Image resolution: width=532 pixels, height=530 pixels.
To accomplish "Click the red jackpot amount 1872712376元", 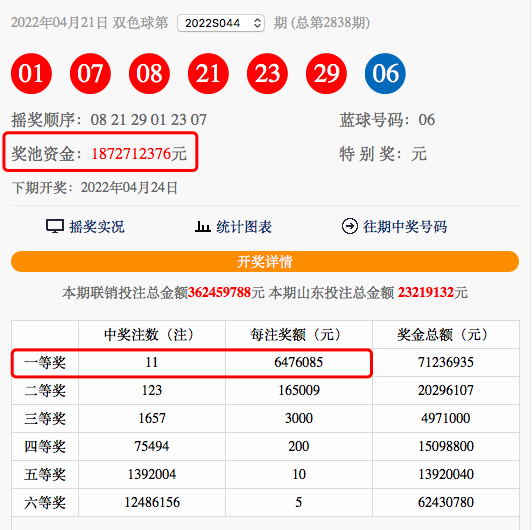I will (x=139, y=154).
